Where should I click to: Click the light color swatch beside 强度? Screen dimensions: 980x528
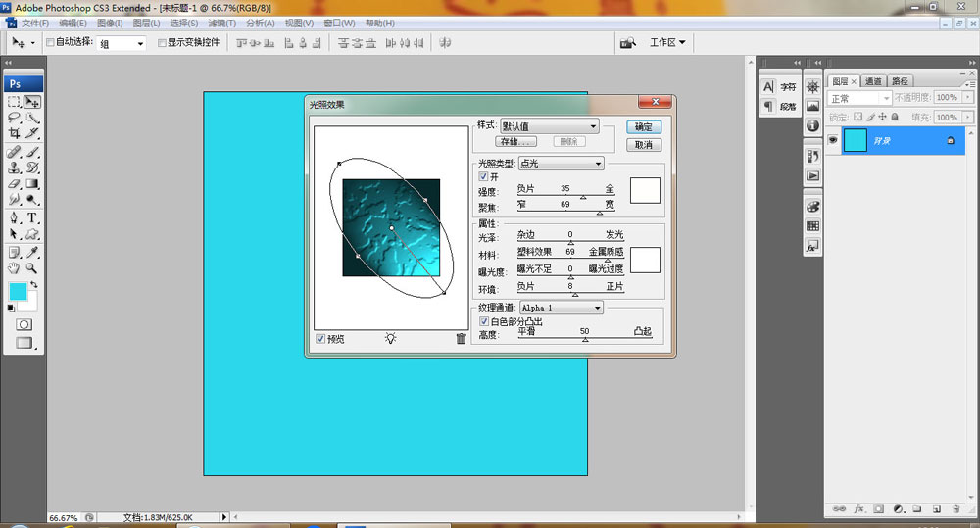[x=645, y=191]
